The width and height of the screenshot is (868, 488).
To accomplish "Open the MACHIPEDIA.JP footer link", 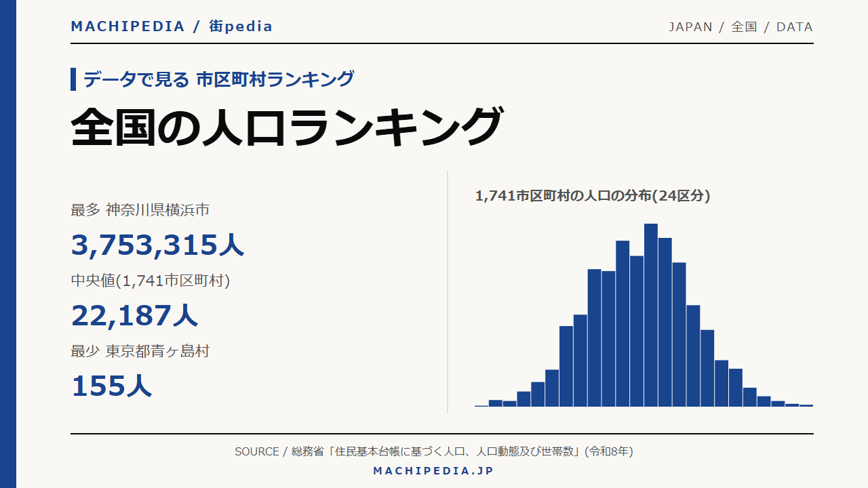I will pyautogui.click(x=434, y=470).
